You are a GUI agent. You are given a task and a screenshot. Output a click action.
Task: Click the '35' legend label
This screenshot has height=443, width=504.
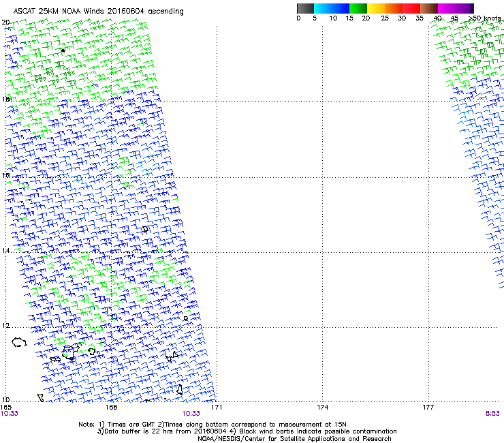[420, 18]
